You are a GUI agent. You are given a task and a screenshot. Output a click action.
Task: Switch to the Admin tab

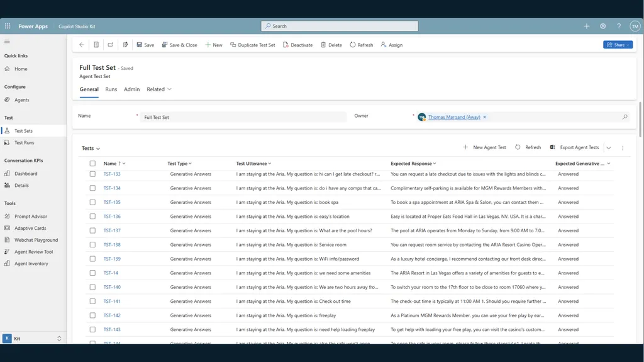tap(132, 89)
